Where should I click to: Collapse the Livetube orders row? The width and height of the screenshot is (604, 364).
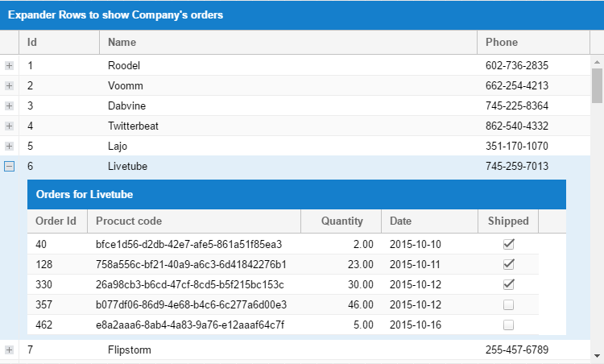(9, 167)
